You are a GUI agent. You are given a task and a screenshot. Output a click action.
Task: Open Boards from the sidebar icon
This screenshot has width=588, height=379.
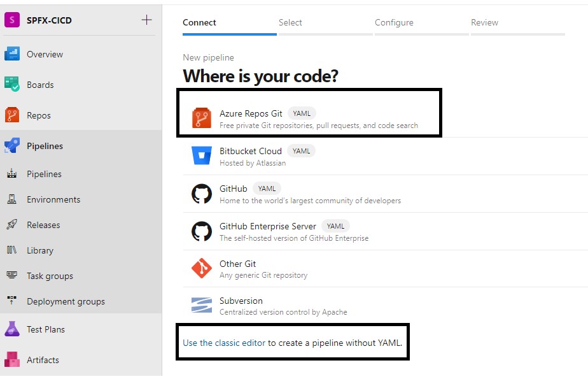tap(12, 85)
